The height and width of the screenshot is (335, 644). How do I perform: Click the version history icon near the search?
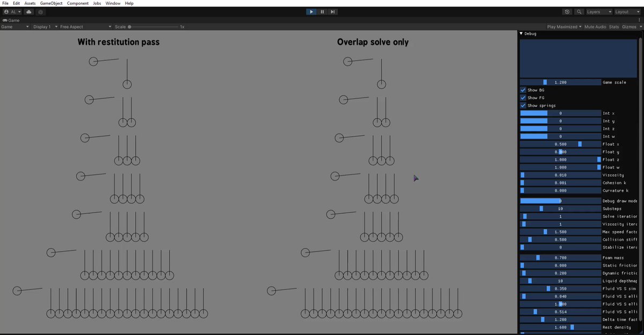pos(567,11)
